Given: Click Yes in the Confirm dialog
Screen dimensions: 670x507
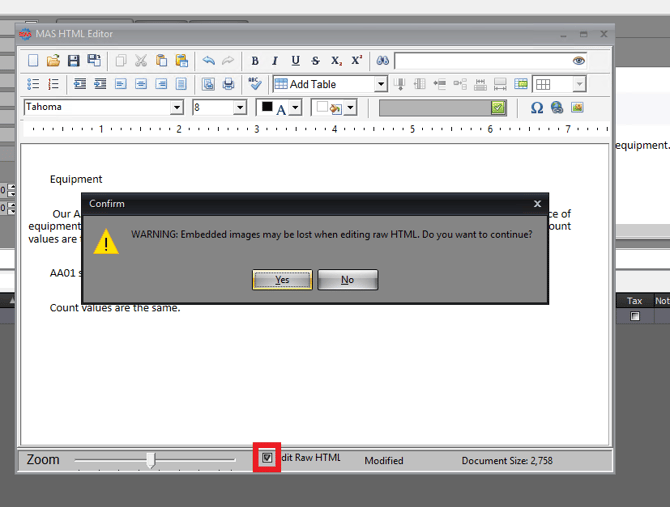Looking at the screenshot, I should [282, 280].
